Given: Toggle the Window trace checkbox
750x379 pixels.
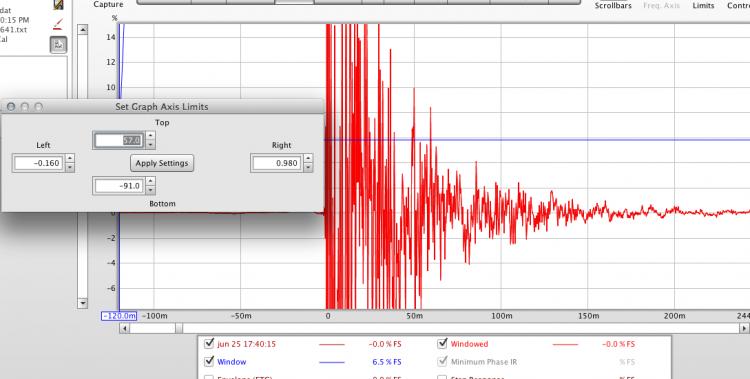Looking at the screenshot, I should 209,361.
